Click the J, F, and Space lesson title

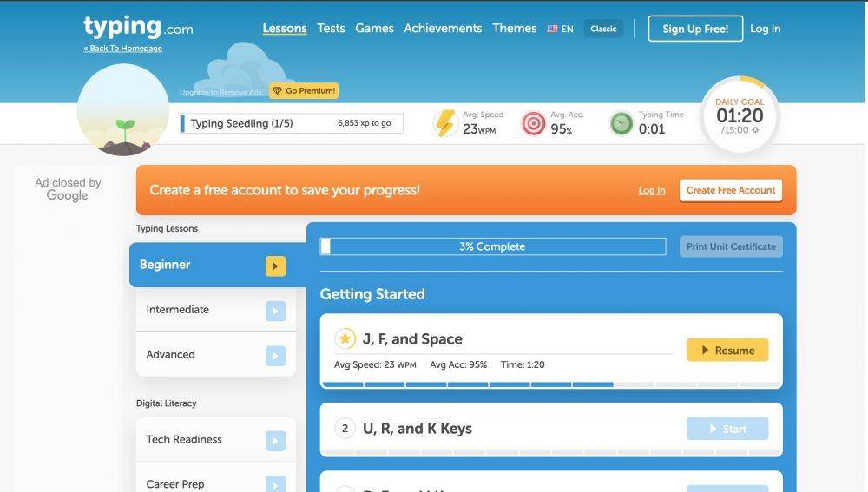click(412, 338)
